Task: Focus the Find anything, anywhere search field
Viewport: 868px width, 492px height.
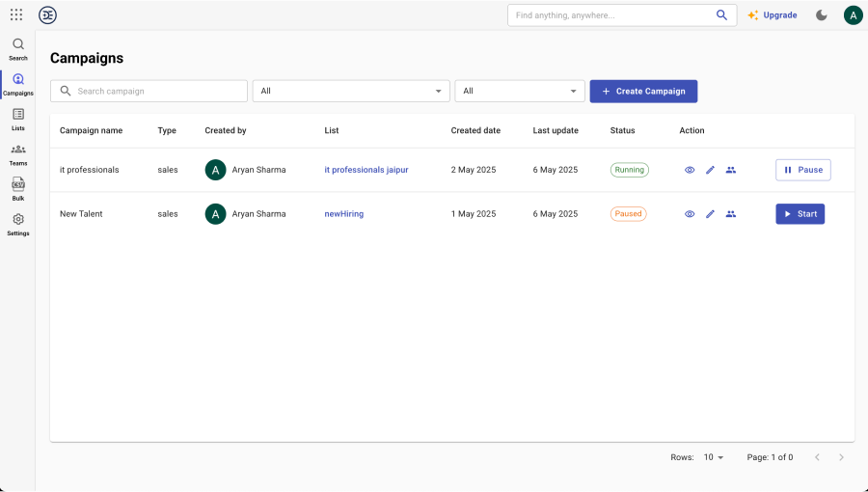Action: click(x=622, y=14)
